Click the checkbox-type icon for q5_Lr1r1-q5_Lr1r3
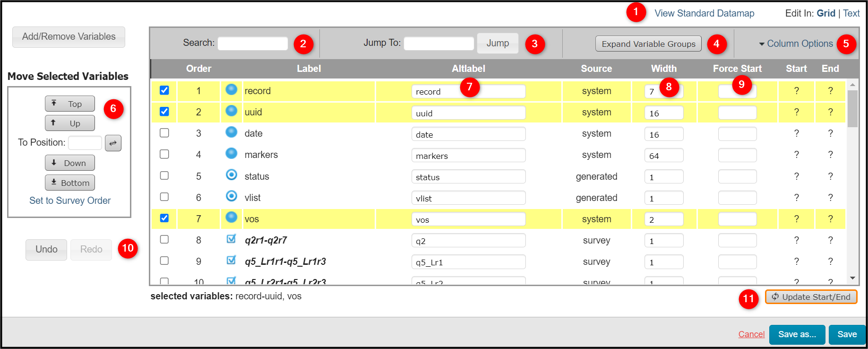Screen dimensions: 868x349 pos(231,260)
